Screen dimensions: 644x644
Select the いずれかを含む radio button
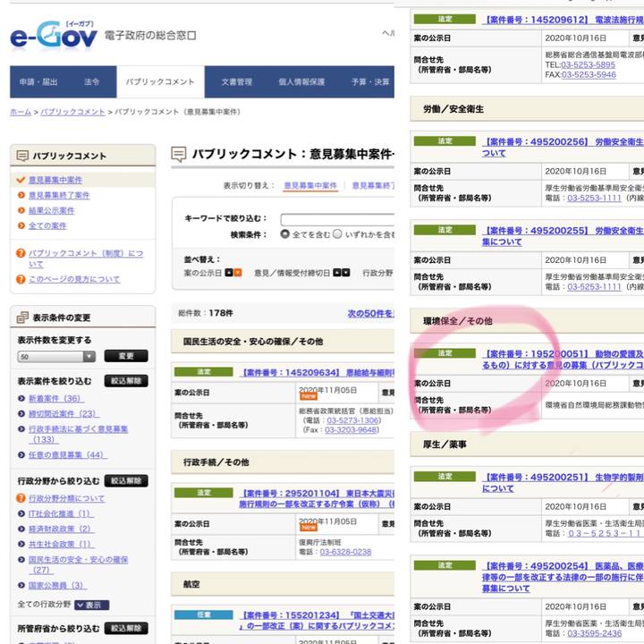pos(337,234)
